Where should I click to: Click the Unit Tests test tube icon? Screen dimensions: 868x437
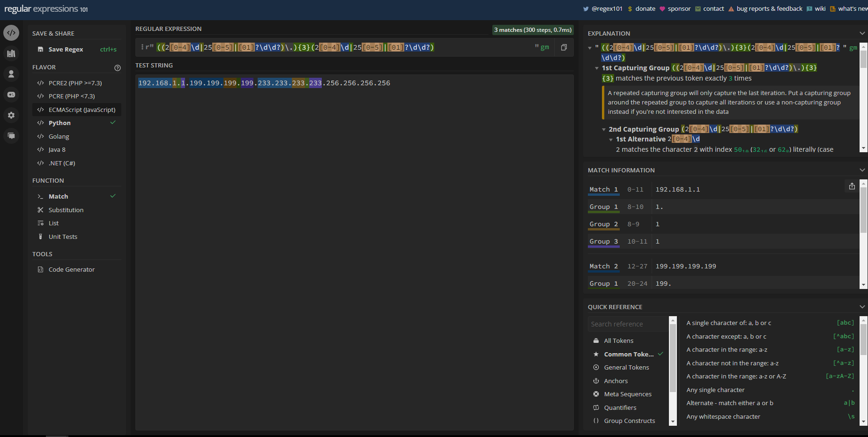40,237
